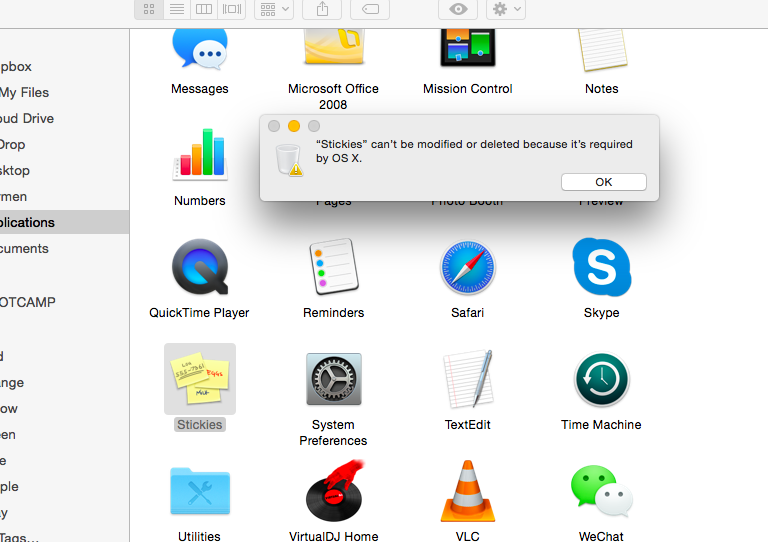Screen dimensions: 768x542
Task: Click the Yellow tag in sidebar
Action: click(x=65, y=408)
